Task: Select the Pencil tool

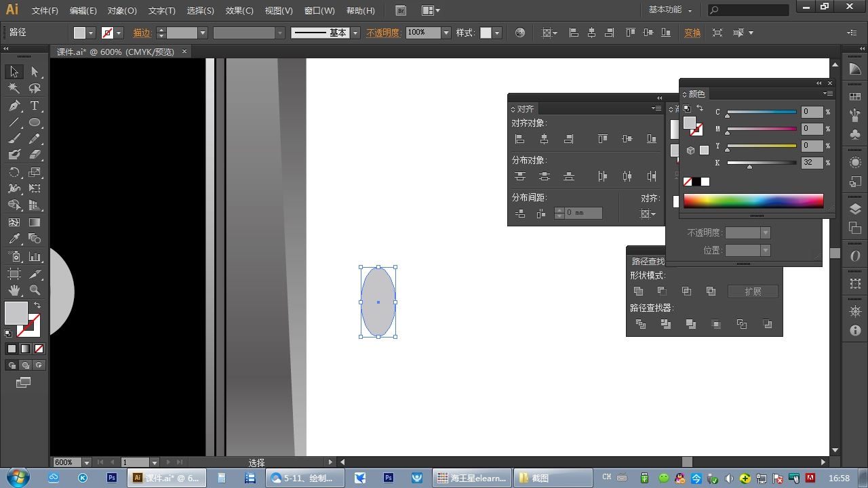Action: coord(35,139)
